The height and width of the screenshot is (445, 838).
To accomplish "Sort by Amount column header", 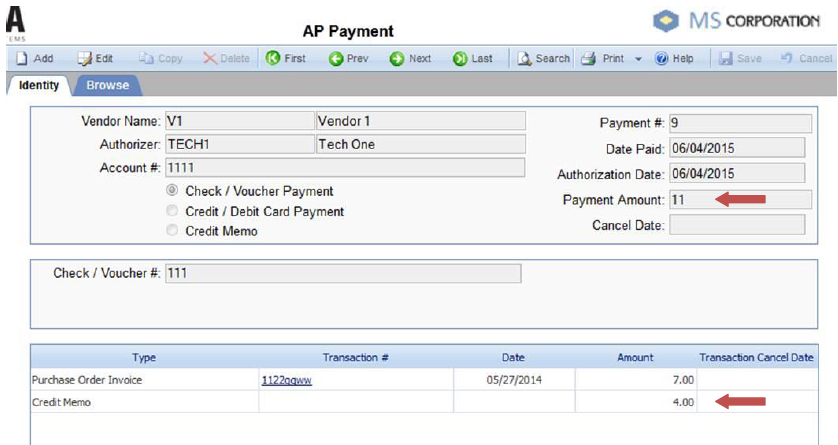I will point(635,357).
